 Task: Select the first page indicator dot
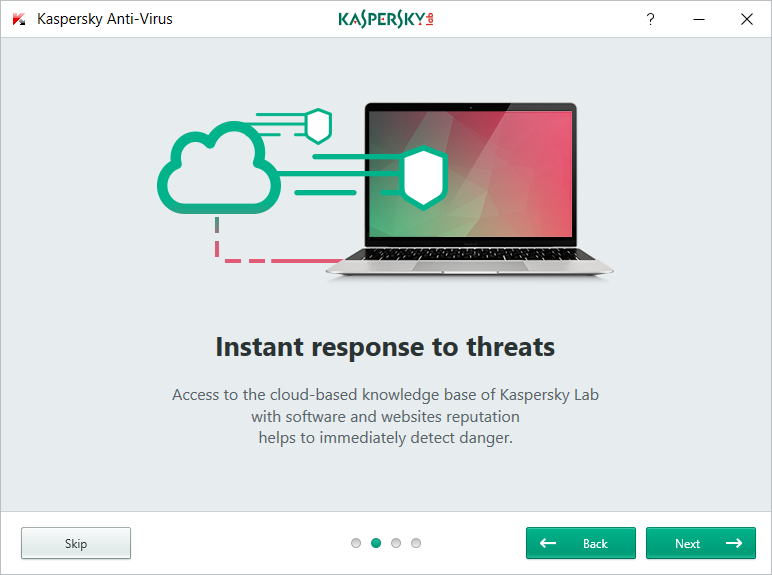356,543
